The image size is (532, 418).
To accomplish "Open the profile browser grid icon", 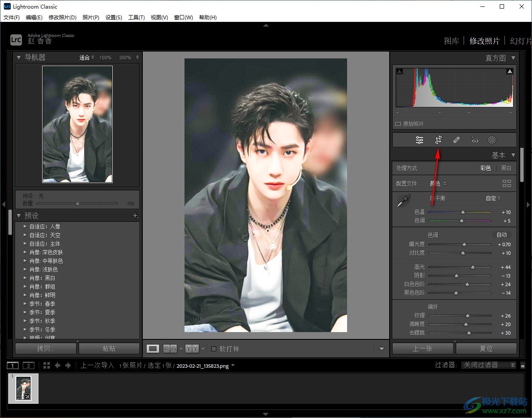I will point(507,183).
